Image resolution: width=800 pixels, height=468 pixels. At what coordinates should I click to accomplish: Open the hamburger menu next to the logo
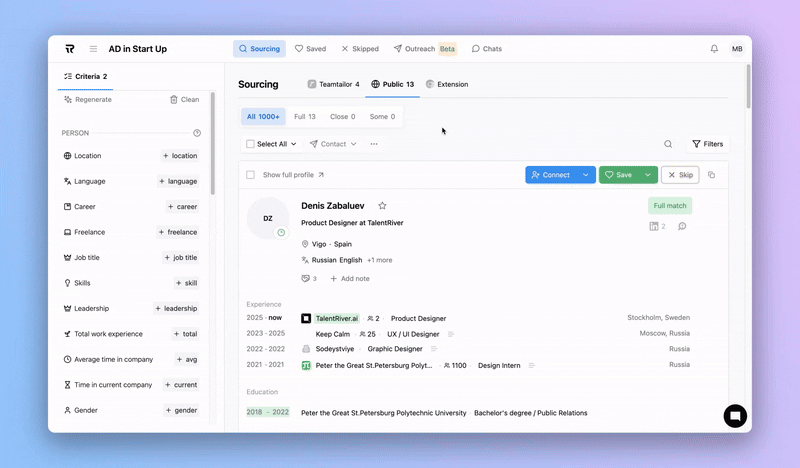(93, 49)
